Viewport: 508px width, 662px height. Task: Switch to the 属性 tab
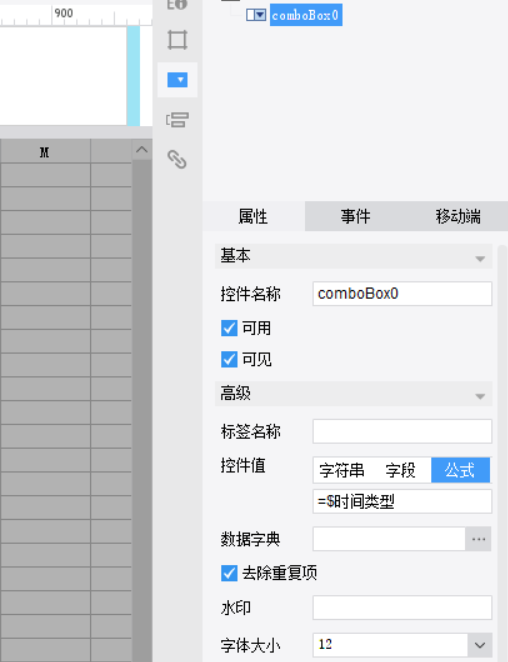[x=253, y=216]
